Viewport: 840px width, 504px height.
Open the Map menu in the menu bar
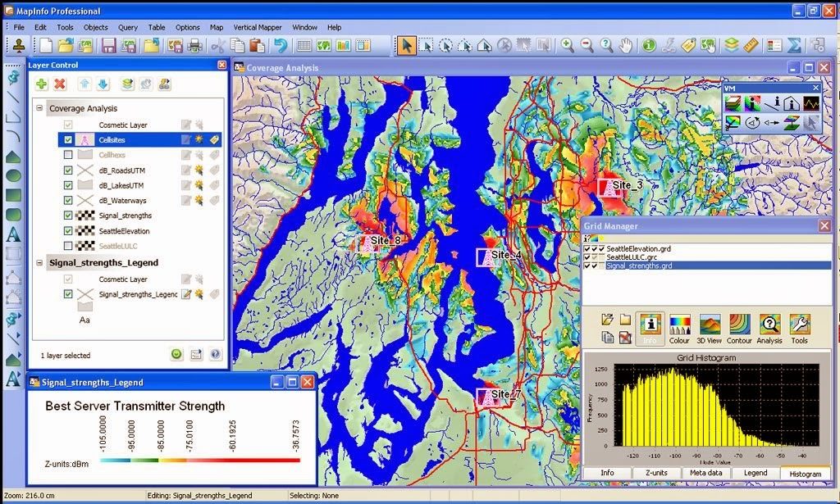(216, 27)
